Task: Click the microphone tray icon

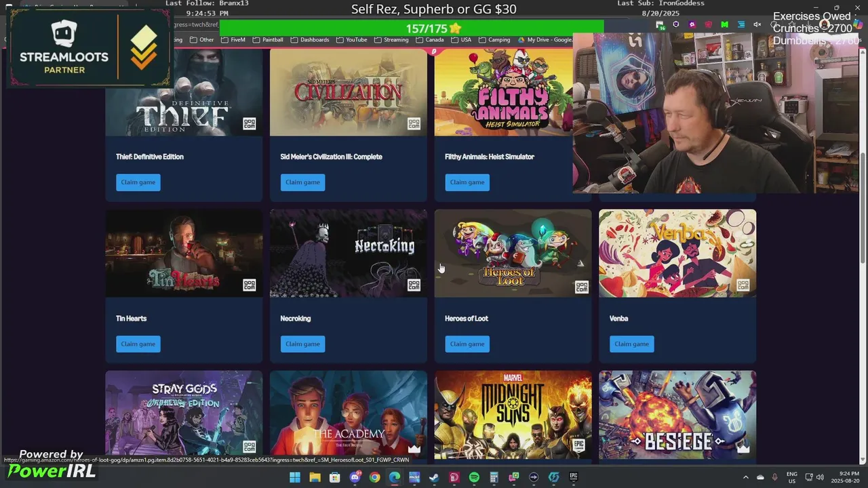Action: [x=775, y=478]
